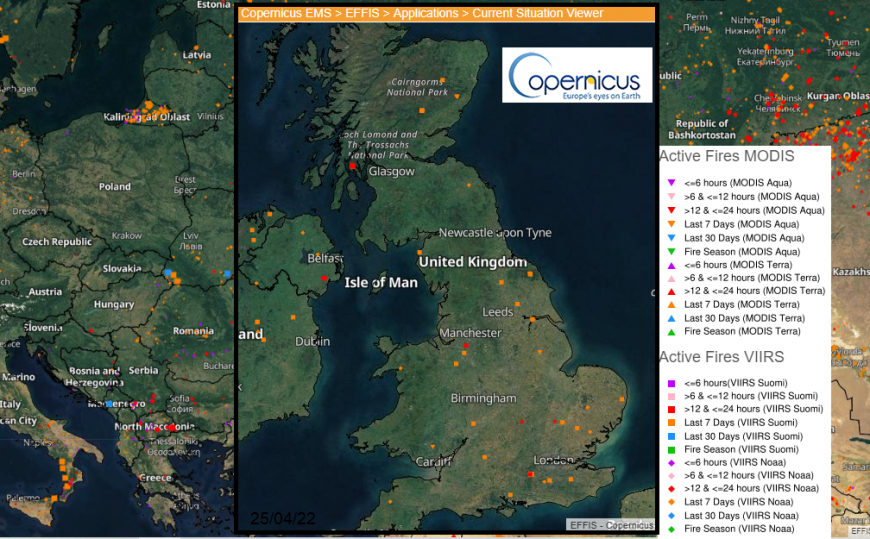Click the pink >6 & <=12 hours MODIS Terra triangle
The width and height of the screenshot is (870, 539).
671,278
